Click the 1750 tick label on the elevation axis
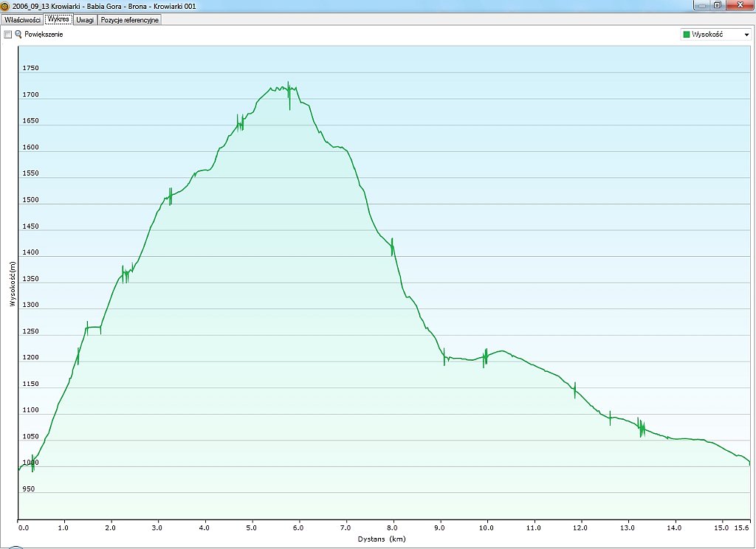The image size is (756, 549). (30, 69)
